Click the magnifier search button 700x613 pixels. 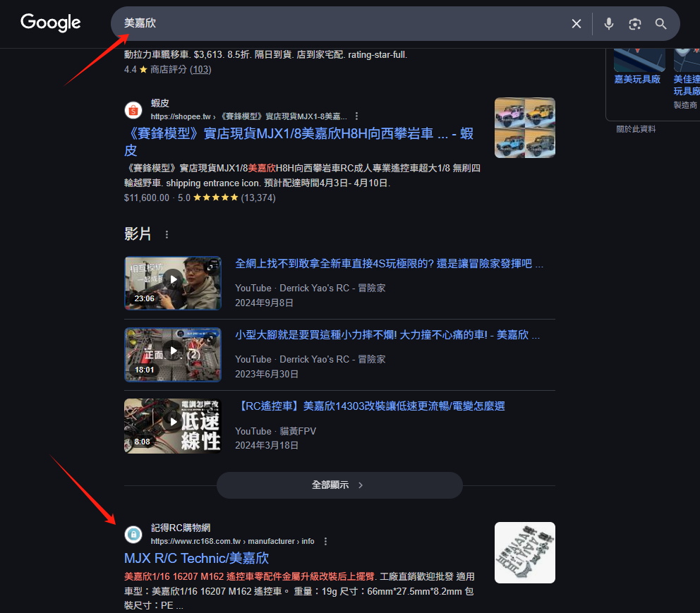(660, 24)
